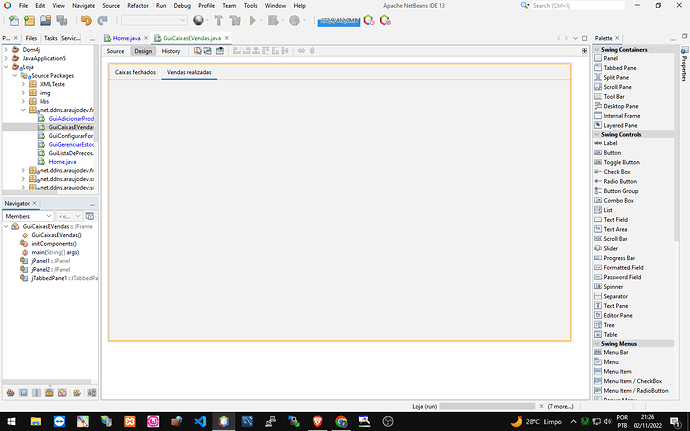
Task: Collapse the Source Packages node
Action: (15, 76)
